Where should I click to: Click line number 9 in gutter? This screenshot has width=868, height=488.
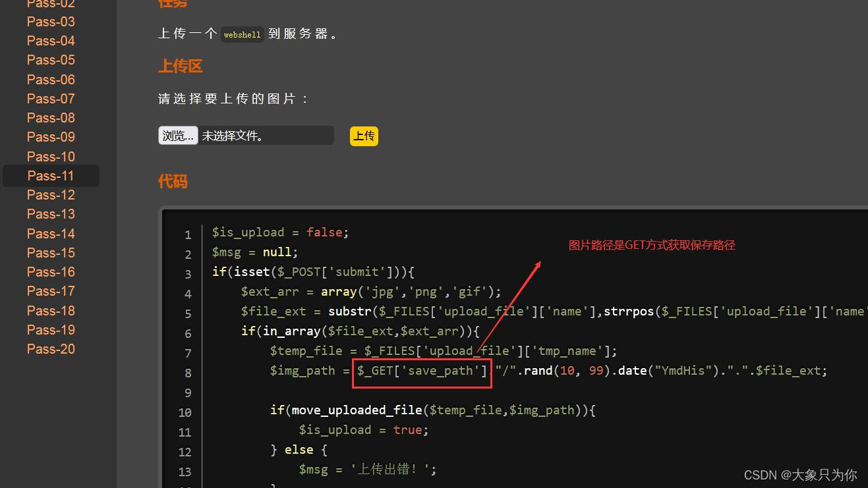pyautogui.click(x=188, y=393)
